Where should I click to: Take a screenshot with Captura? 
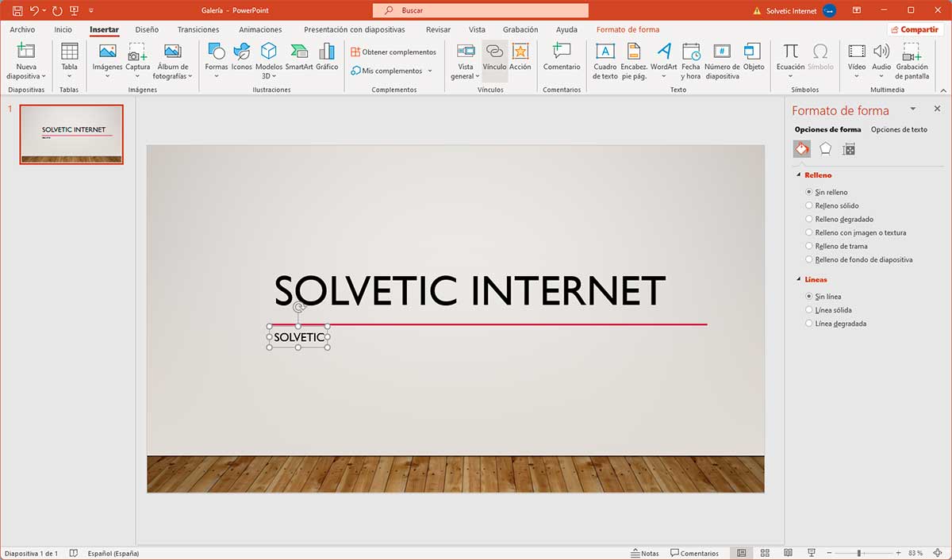tap(138, 61)
